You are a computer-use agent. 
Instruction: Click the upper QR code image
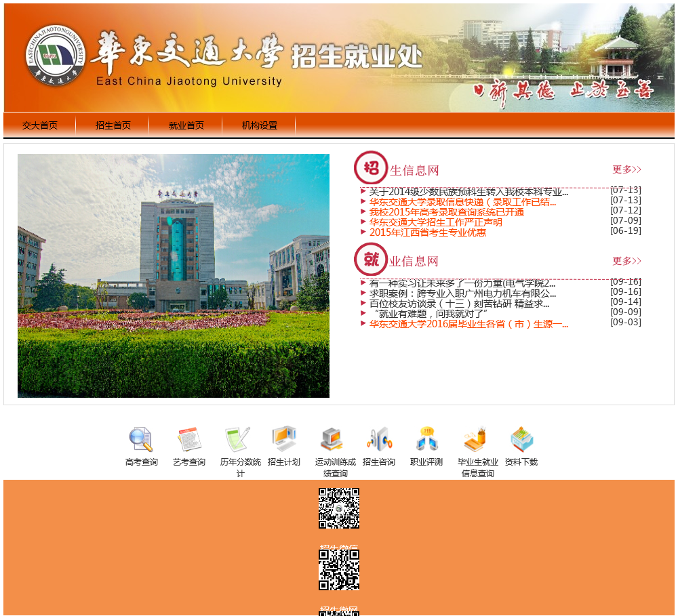tap(339, 508)
